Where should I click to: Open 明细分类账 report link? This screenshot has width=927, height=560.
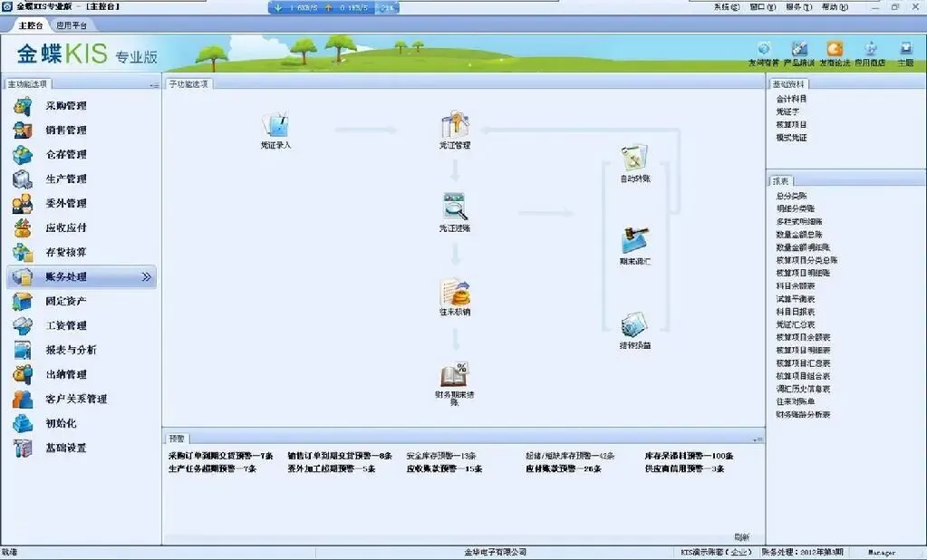coord(796,208)
